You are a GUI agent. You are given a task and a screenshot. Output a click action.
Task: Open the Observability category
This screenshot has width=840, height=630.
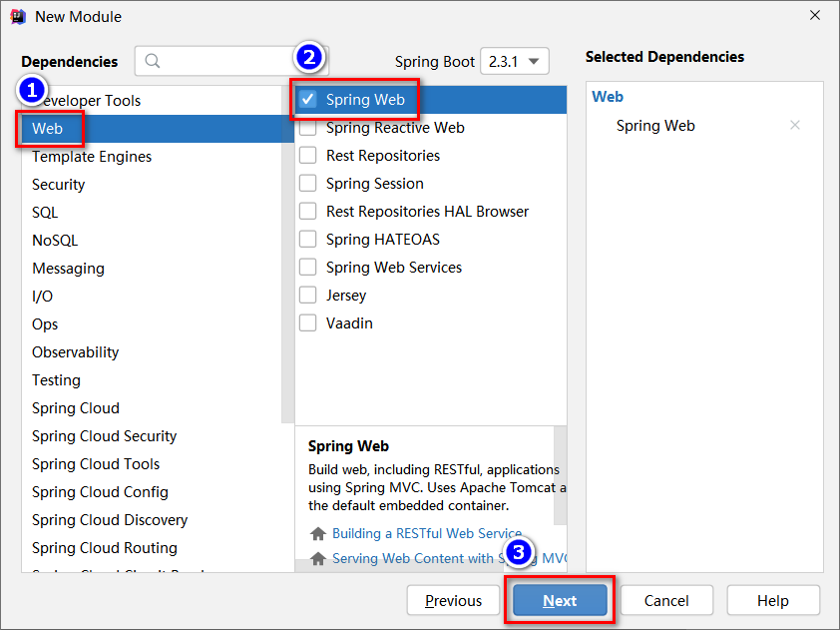[x=151, y=352]
